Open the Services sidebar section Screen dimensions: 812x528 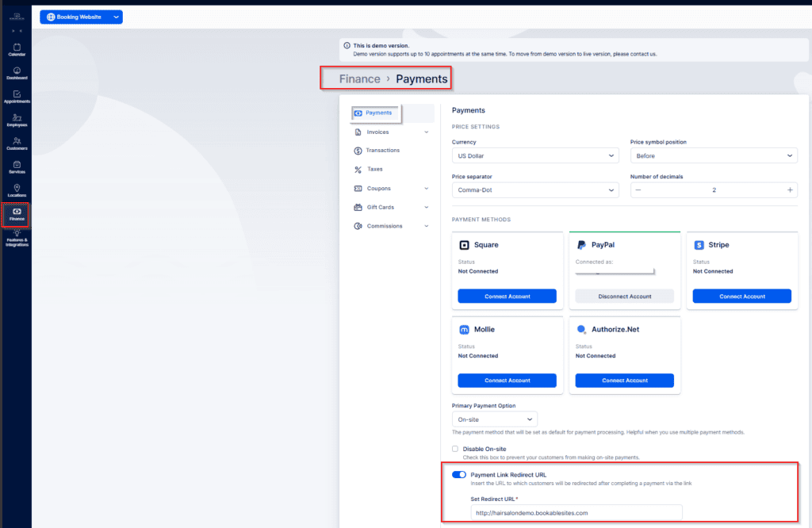coord(17,167)
